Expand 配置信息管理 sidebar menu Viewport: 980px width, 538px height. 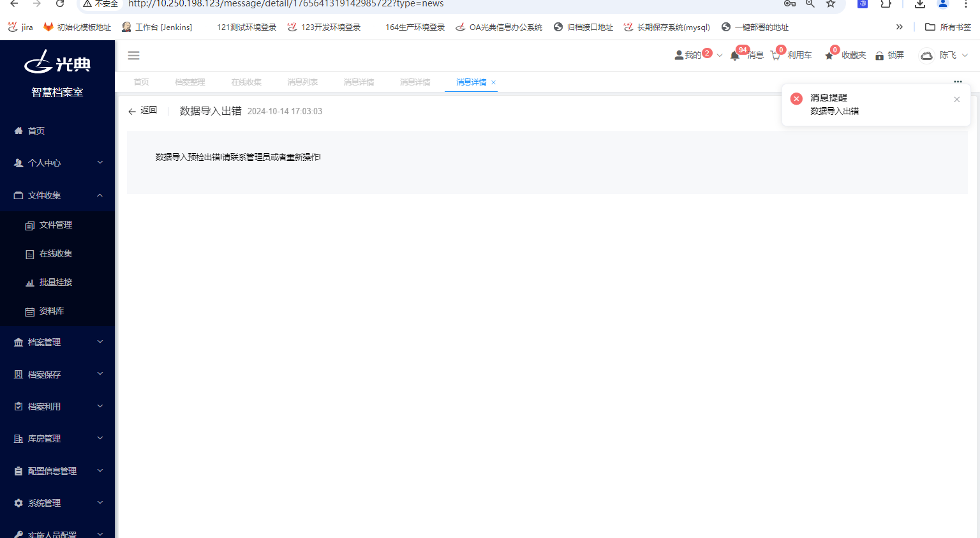57,471
